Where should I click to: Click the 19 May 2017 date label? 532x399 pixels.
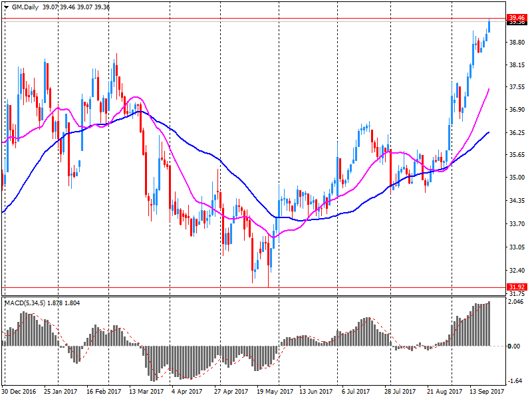[x=275, y=392]
